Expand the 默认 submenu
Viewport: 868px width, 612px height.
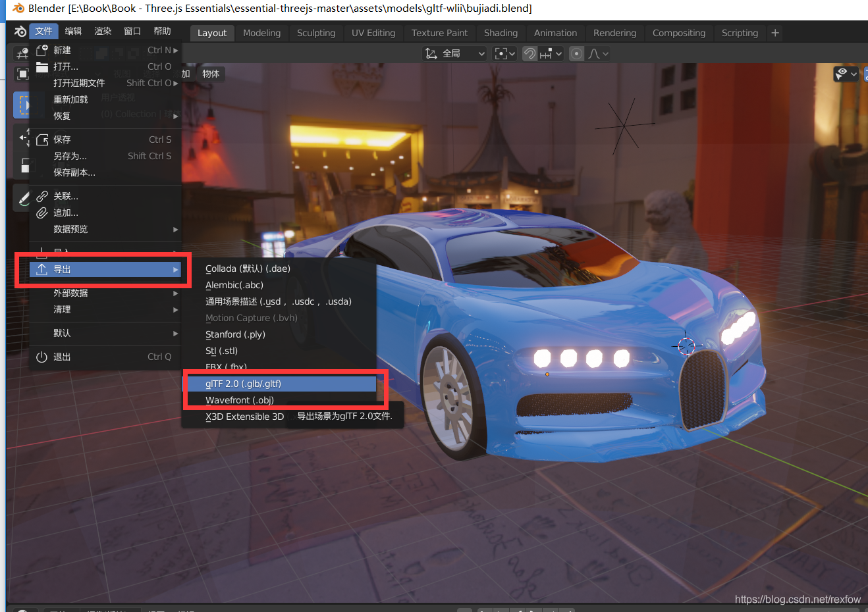click(x=105, y=333)
